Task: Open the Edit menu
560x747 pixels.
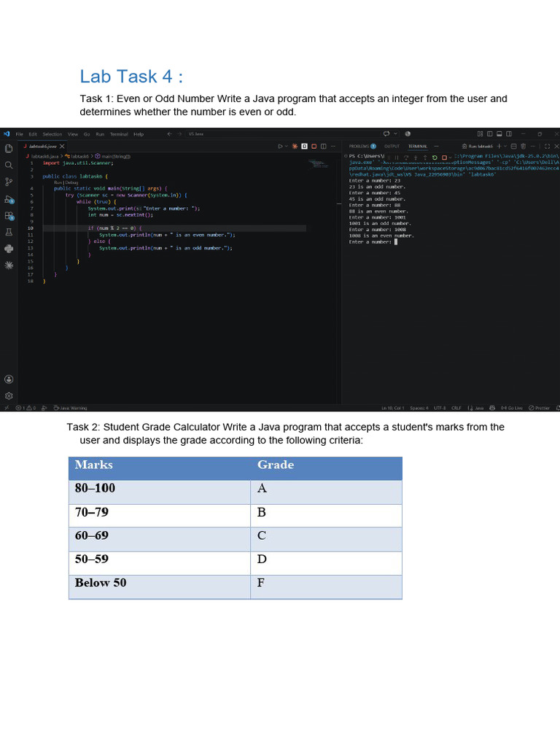Action: [32, 134]
